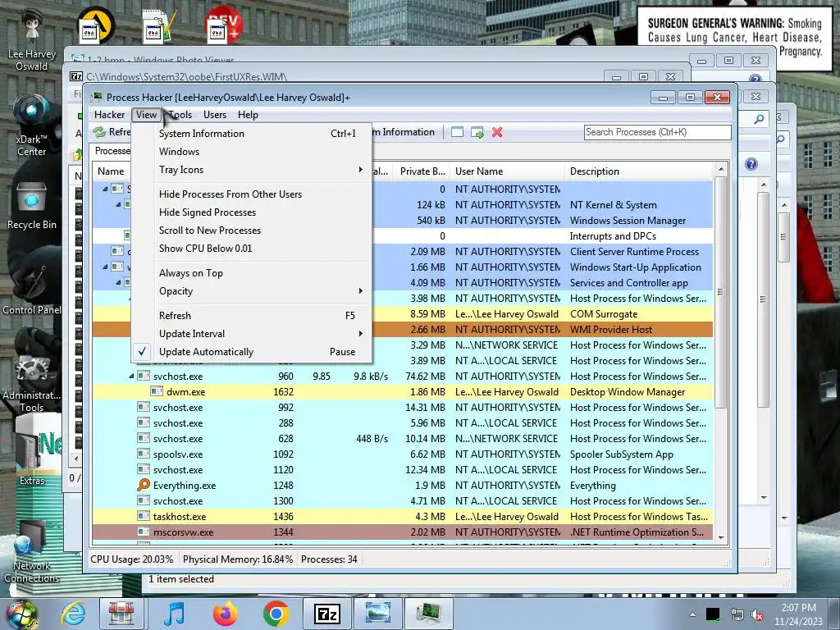Toggle Show CPU Below 0.01 option
This screenshot has height=630, width=840.
point(252,248)
